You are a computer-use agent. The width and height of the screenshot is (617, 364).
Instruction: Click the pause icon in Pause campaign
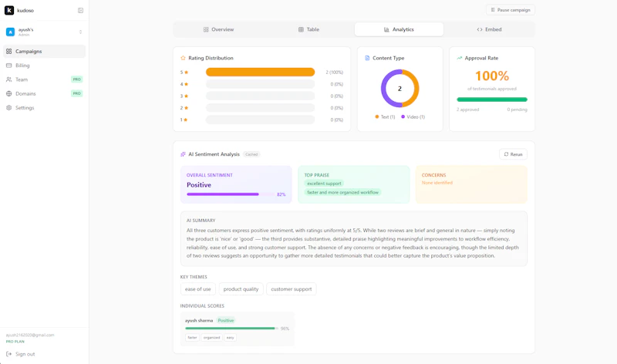pos(493,10)
